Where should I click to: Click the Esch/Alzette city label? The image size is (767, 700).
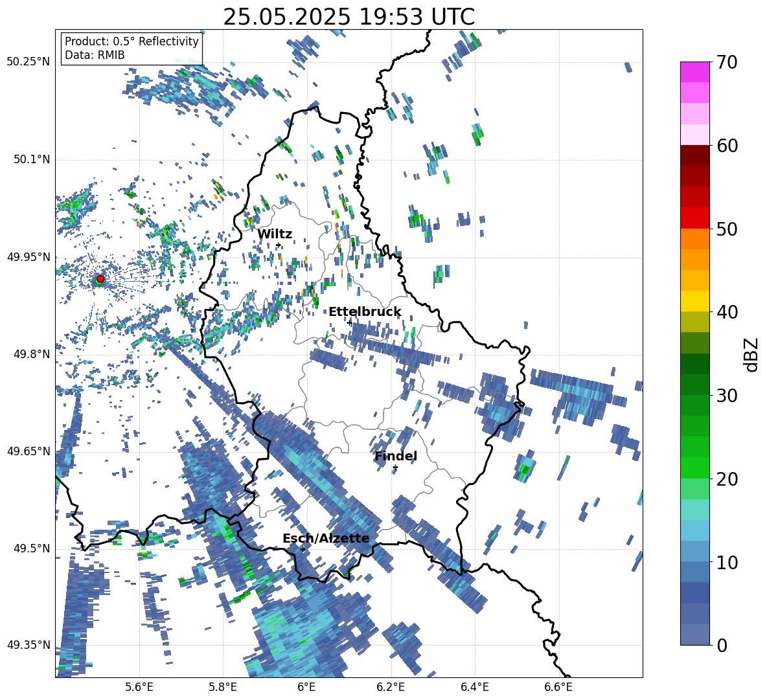coord(326,538)
